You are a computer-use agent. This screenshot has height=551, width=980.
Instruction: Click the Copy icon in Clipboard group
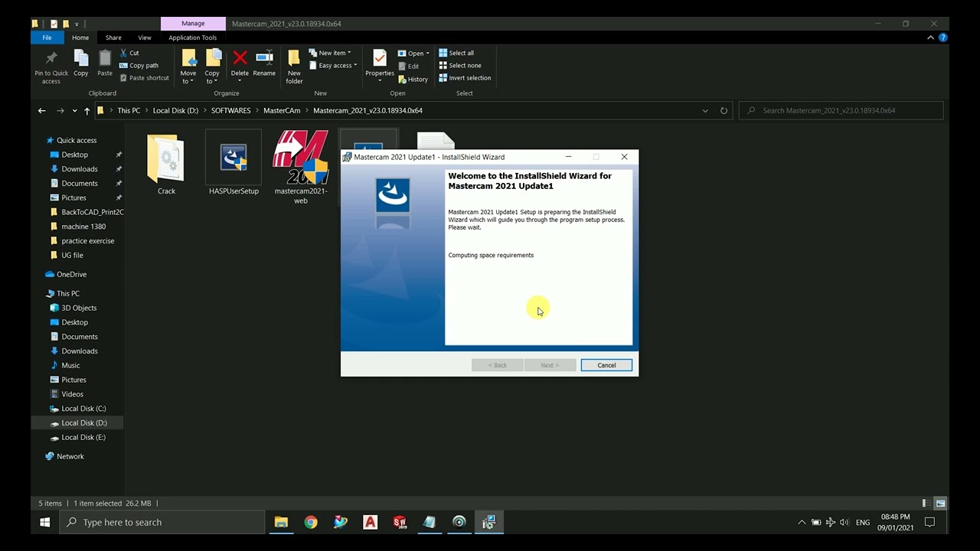pos(81,58)
